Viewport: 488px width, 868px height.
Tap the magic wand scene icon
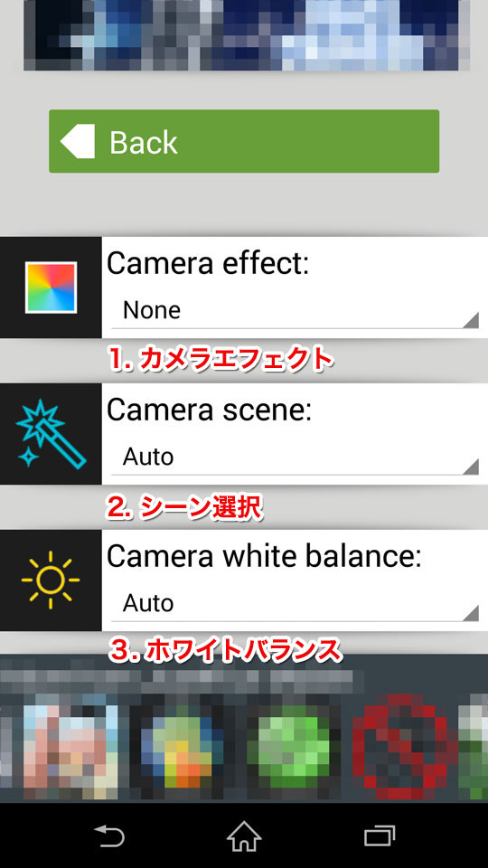(x=51, y=433)
